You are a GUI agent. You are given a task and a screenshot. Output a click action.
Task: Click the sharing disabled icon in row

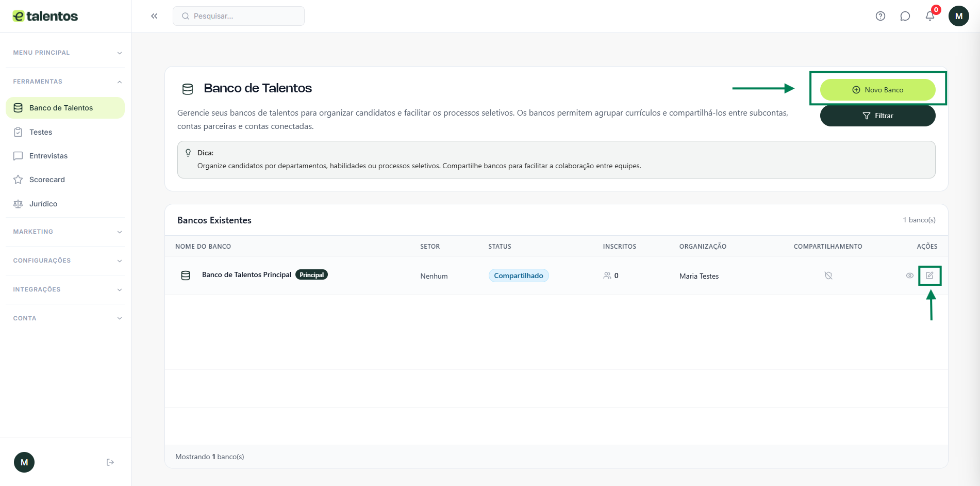828,276
